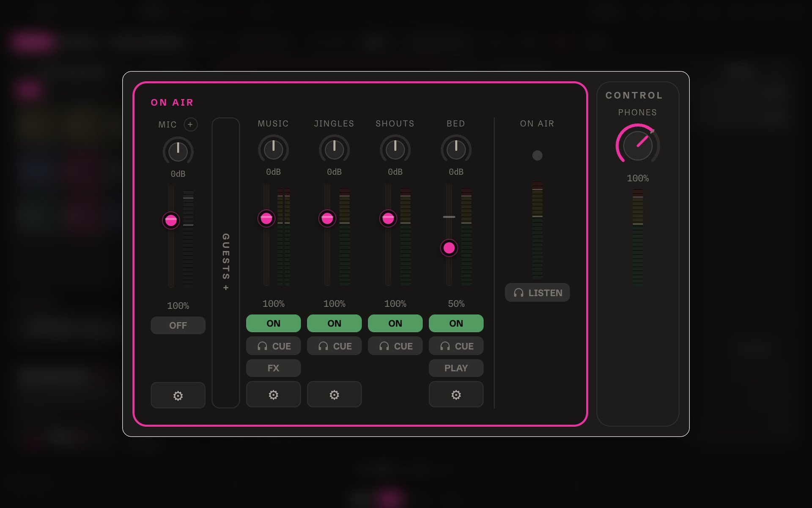812x508 pixels.
Task: Open the MUSIC channel settings gear
Action: tap(273, 395)
